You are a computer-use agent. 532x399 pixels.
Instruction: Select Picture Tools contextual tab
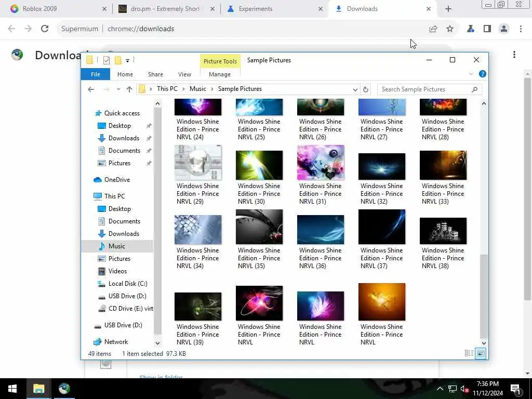tap(220, 61)
